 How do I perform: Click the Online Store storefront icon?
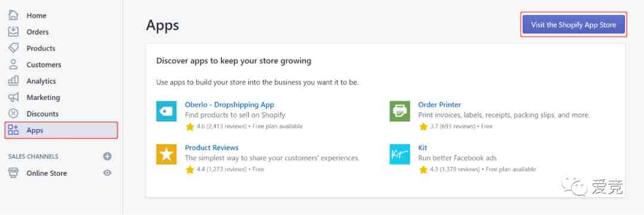(x=14, y=173)
